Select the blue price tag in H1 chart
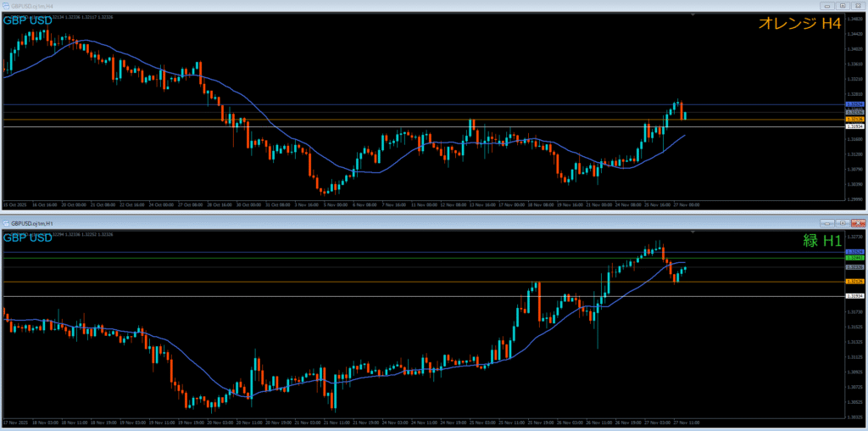Screen dimensions: 868x431 point(855,252)
